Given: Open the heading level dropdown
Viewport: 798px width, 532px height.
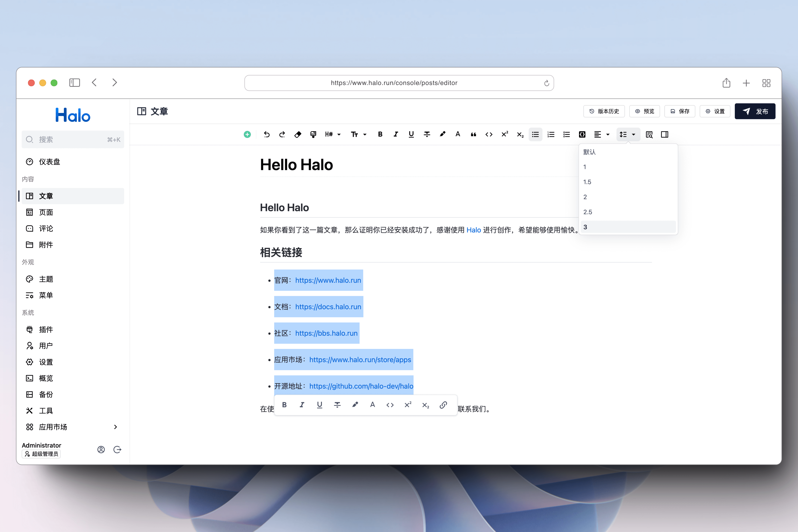Looking at the screenshot, I should [332, 134].
